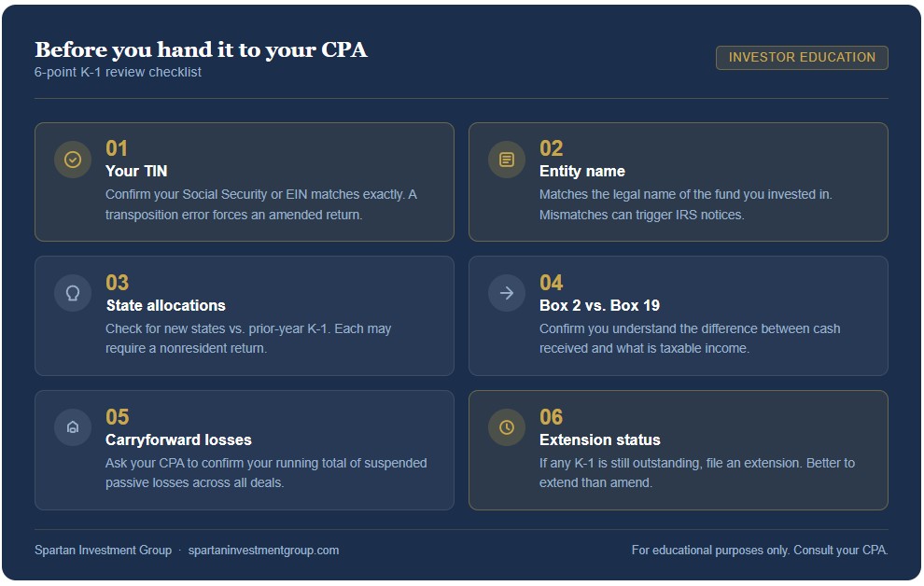Viewport: 924px width, 586px height.
Task: Click the checkmark icon beside Your TIN
Action: click(73, 160)
